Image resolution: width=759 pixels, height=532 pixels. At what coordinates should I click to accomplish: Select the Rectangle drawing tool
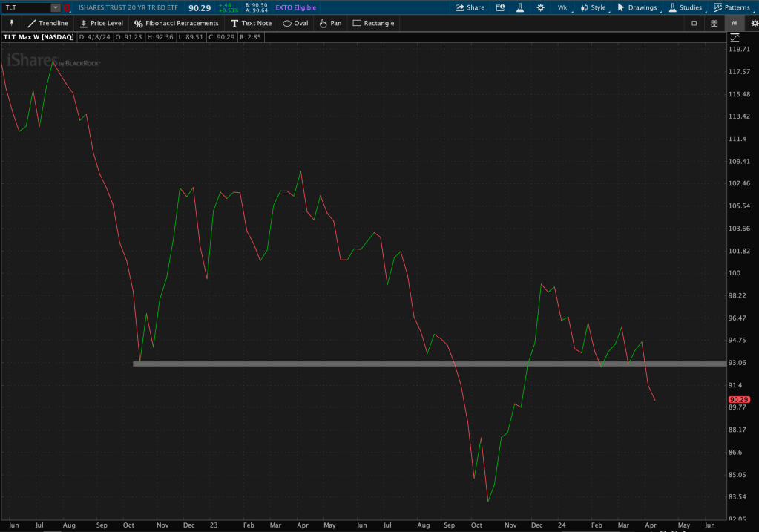(373, 23)
